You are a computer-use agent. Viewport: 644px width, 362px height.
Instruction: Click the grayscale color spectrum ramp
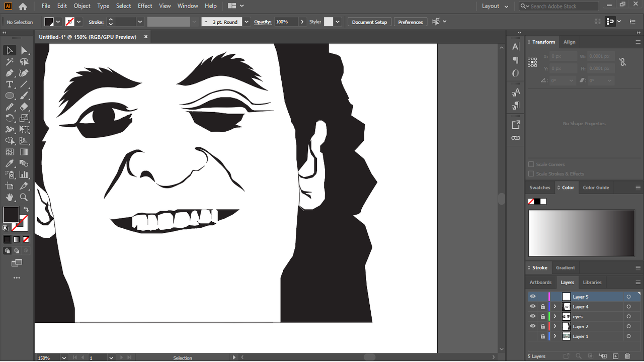(582, 233)
